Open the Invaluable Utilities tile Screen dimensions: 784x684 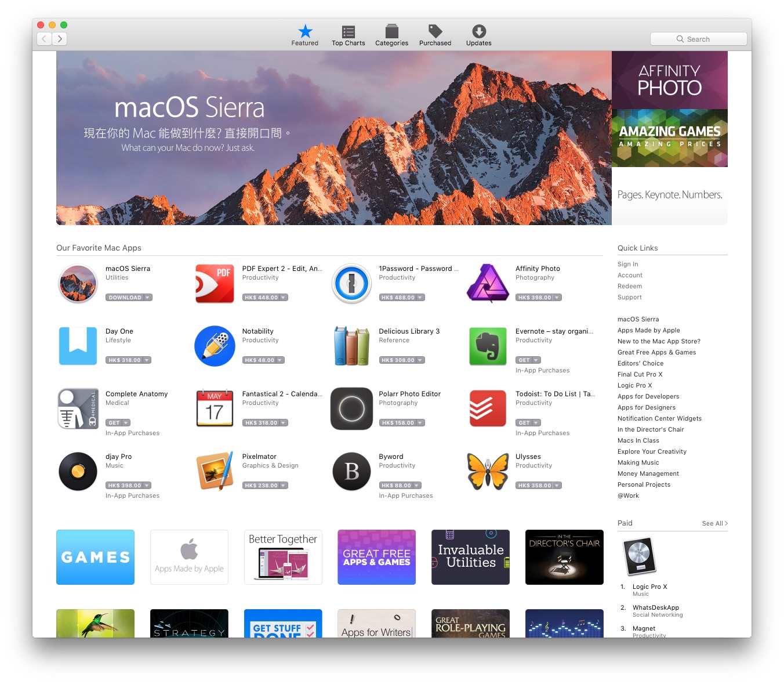(471, 557)
